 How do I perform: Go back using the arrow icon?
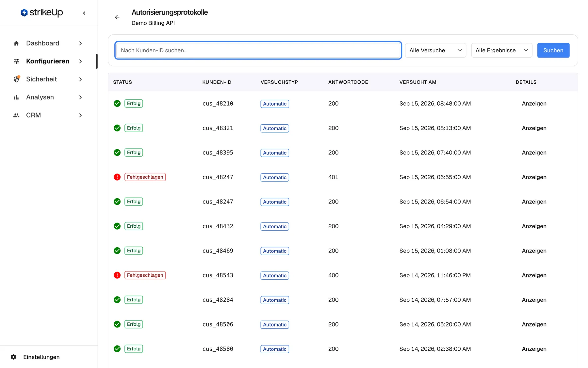(x=117, y=17)
